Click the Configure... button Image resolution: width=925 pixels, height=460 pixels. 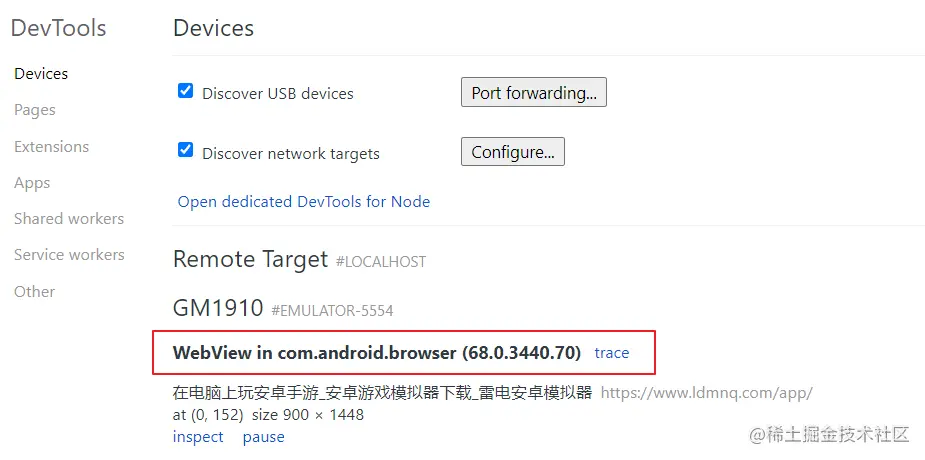click(513, 152)
